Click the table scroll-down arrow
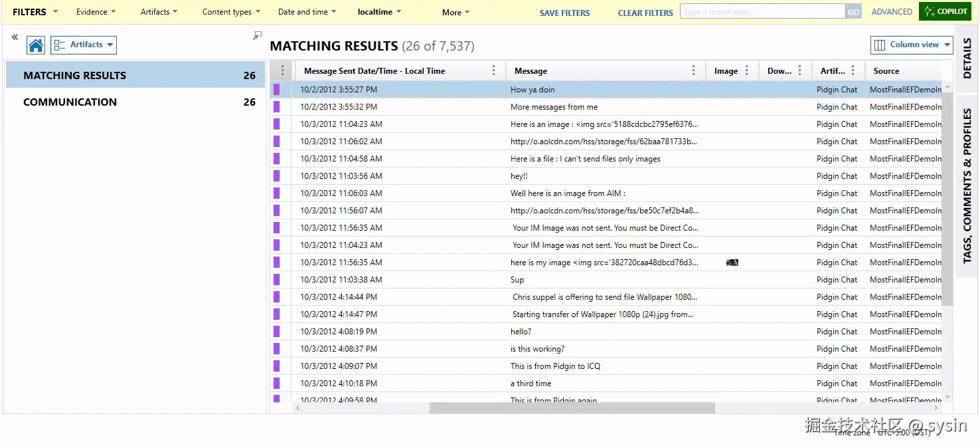980x448 pixels. coord(947,397)
